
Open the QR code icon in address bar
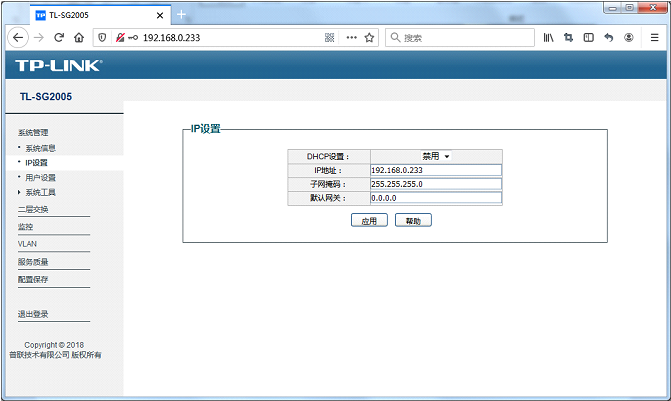[x=329, y=37]
